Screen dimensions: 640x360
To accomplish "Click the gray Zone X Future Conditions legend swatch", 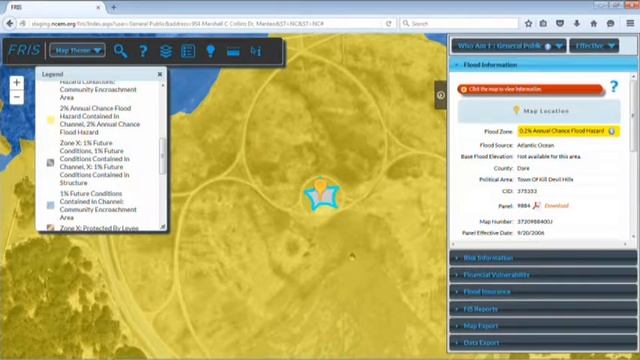I will (50, 162).
